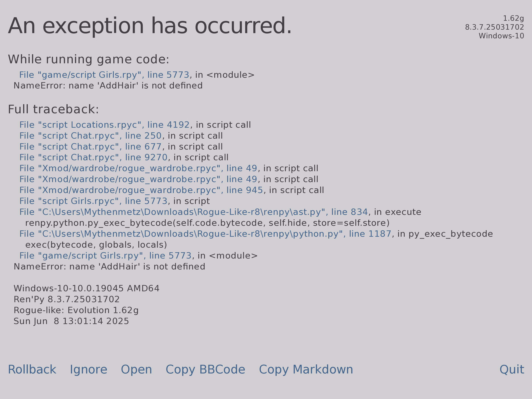The width and height of the screenshot is (532, 399).
Task: Open rogue_wardrobe.rpyc line 945 link
Action: [x=141, y=190]
